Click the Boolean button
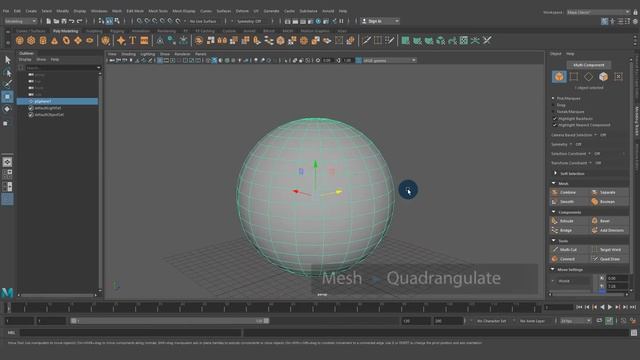 [x=609, y=202]
